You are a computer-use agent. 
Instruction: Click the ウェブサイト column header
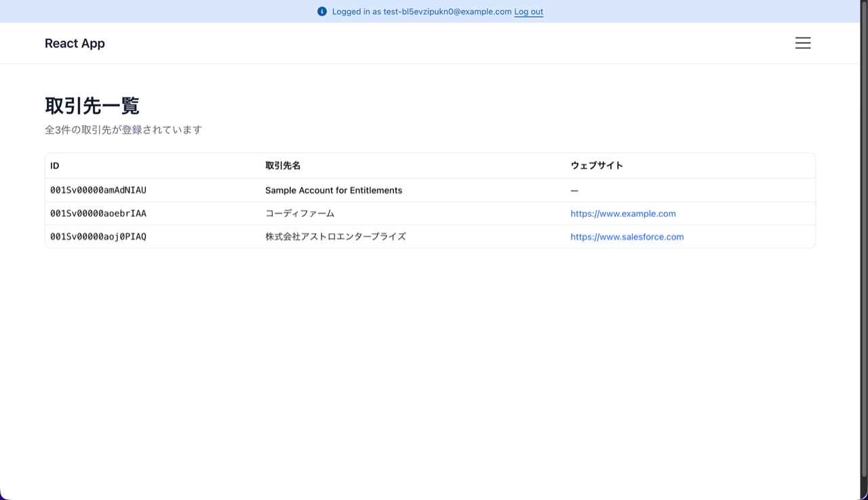[597, 166]
